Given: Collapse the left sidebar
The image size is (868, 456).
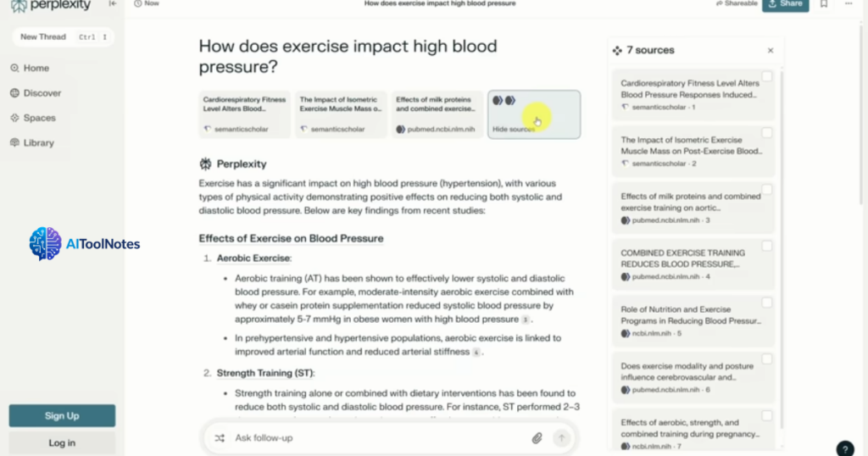Looking at the screenshot, I should tap(113, 4).
